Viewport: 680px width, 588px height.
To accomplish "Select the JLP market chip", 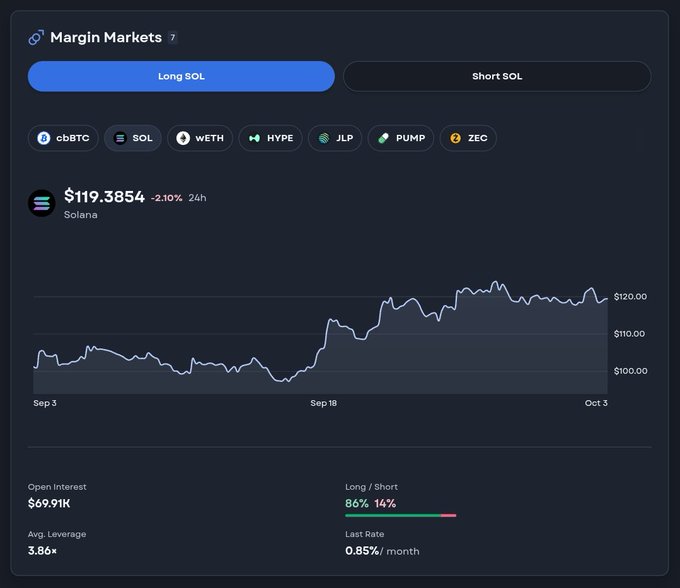I will (x=335, y=138).
